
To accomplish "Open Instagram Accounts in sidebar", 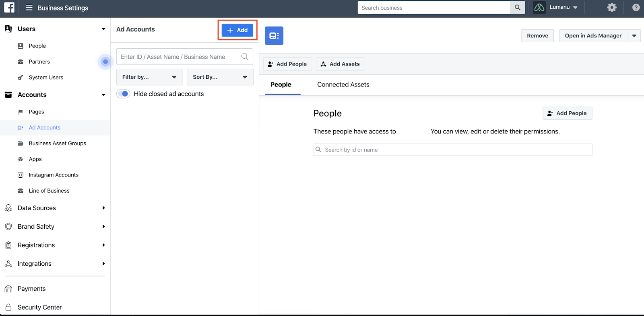I will tap(54, 175).
